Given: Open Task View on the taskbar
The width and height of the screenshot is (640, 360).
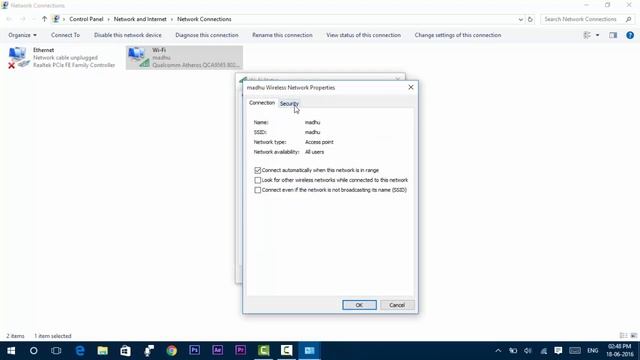Looking at the screenshot, I should [56, 351].
